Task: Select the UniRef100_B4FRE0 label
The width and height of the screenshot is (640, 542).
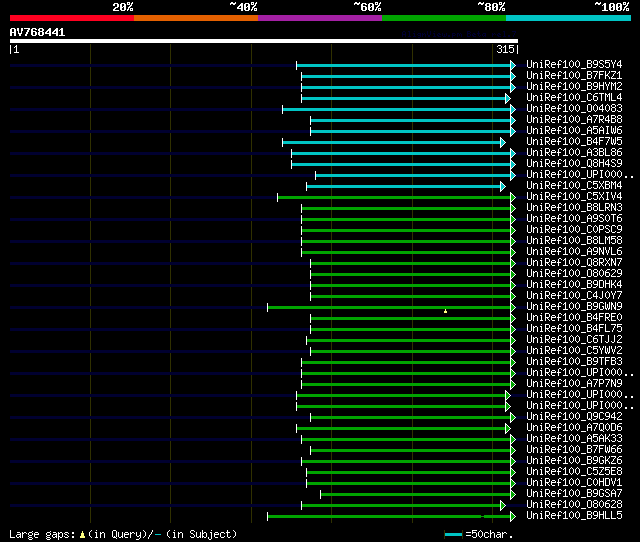Action: (x=574, y=318)
